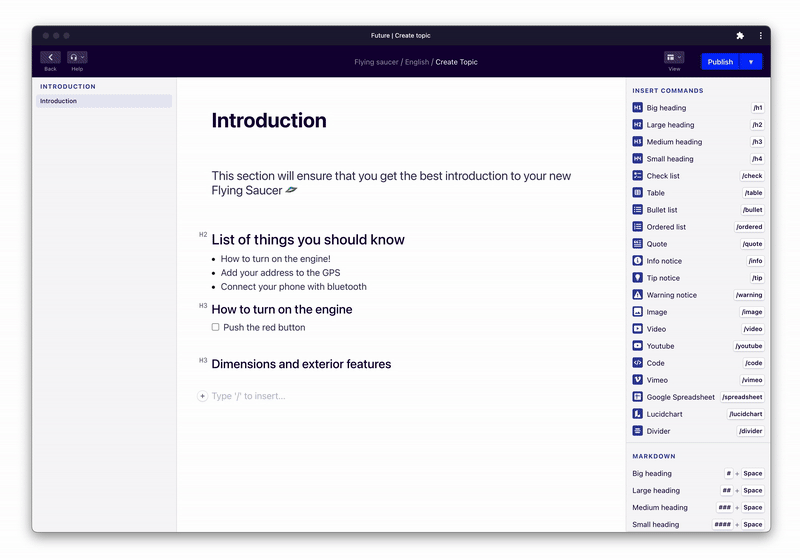Click the Vimeo command icon
The image size is (800, 560).
click(637, 379)
